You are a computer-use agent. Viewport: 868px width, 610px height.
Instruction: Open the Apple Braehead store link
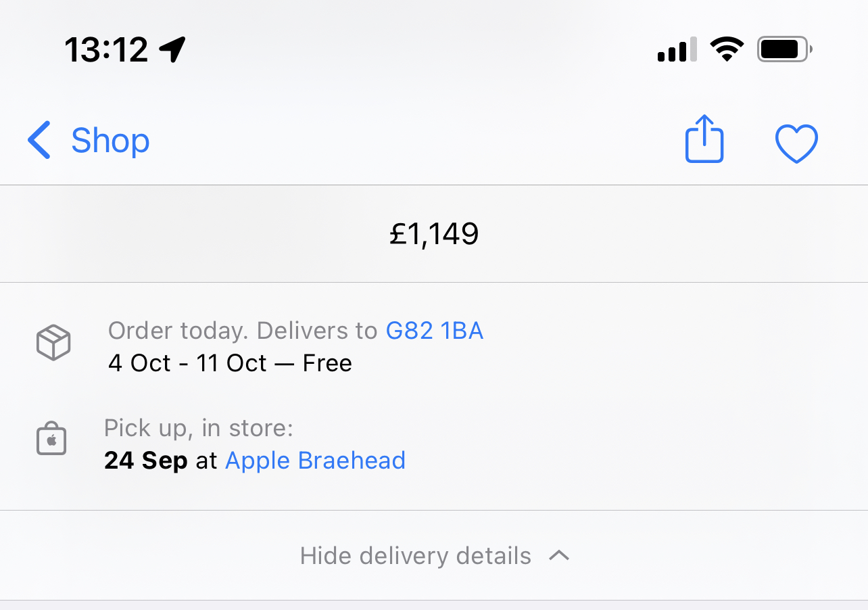[315, 461]
